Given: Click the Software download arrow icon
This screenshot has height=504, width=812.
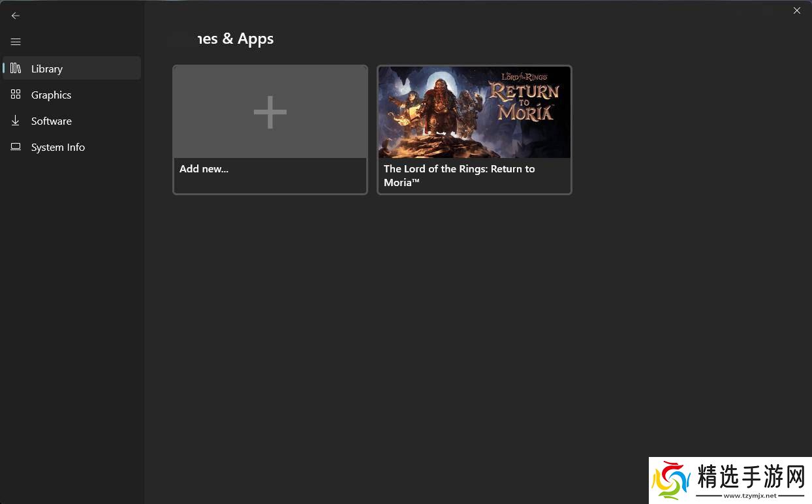Looking at the screenshot, I should [x=16, y=121].
